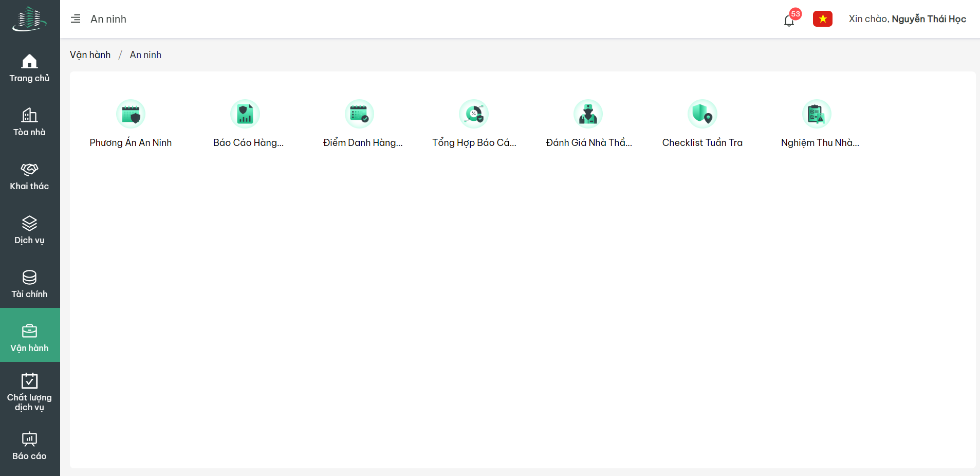Select Vận hành in the sidebar
The height and width of the screenshot is (476, 980).
click(x=30, y=335)
